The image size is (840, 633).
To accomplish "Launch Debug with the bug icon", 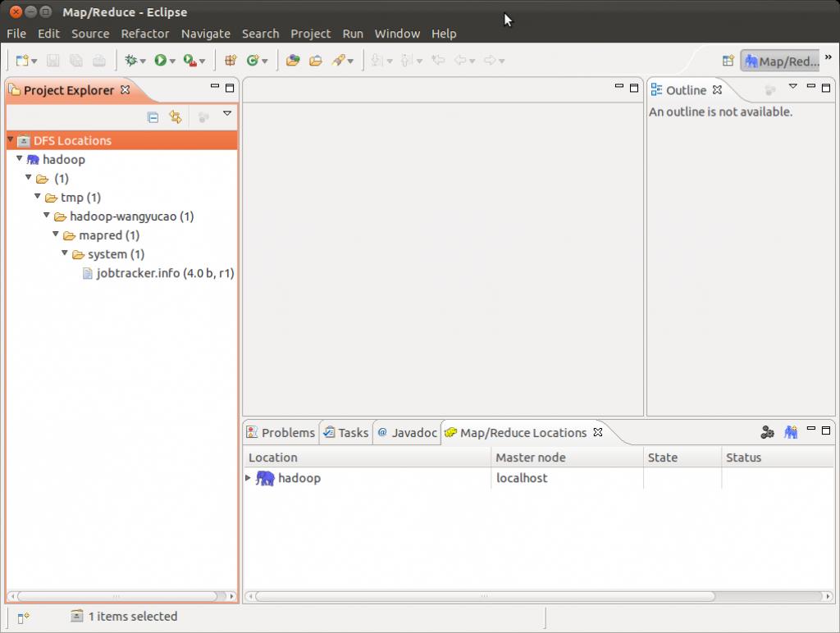I will [x=130, y=61].
